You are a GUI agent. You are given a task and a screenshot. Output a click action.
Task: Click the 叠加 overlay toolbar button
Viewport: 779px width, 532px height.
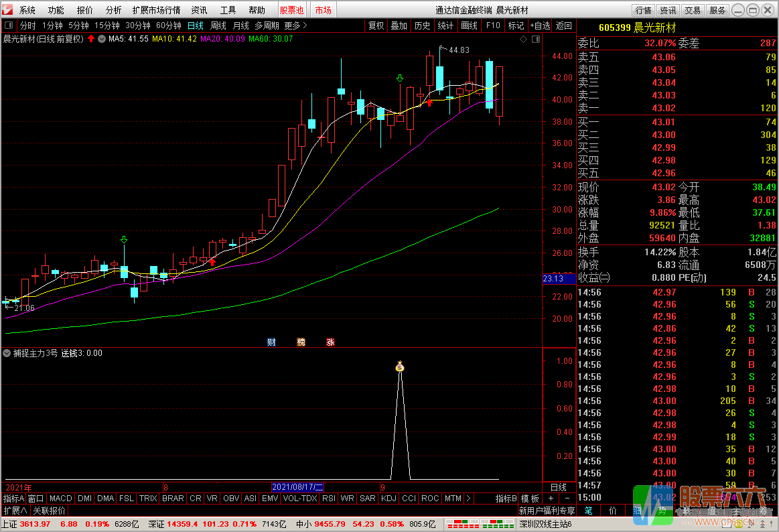coord(399,25)
